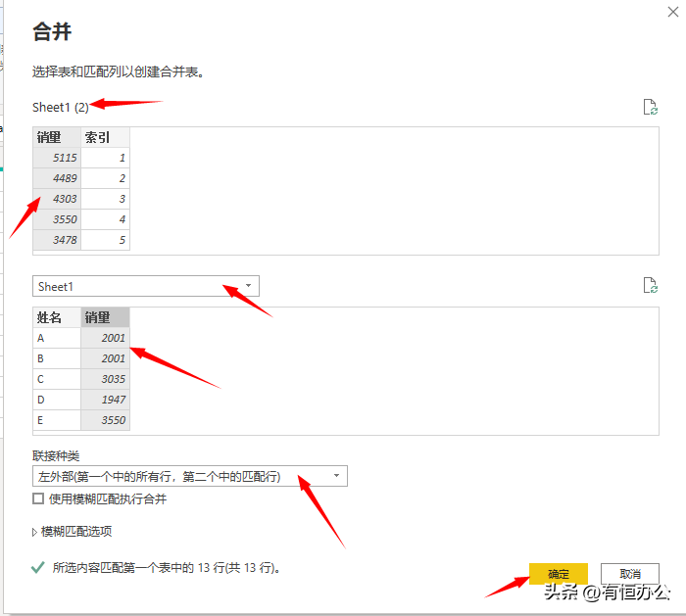Click the cell with value 5115
Image resolution: width=686 pixels, height=616 pixels.
tap(57, 158)
